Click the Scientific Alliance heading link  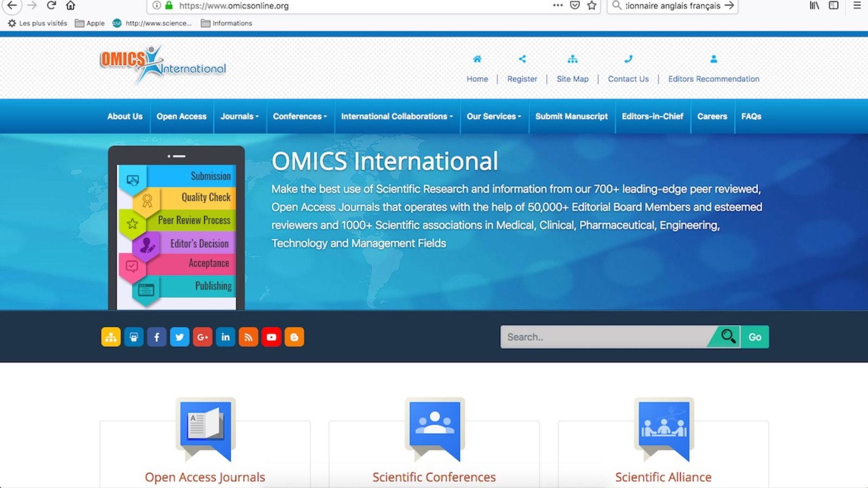(x=663, y=477)
